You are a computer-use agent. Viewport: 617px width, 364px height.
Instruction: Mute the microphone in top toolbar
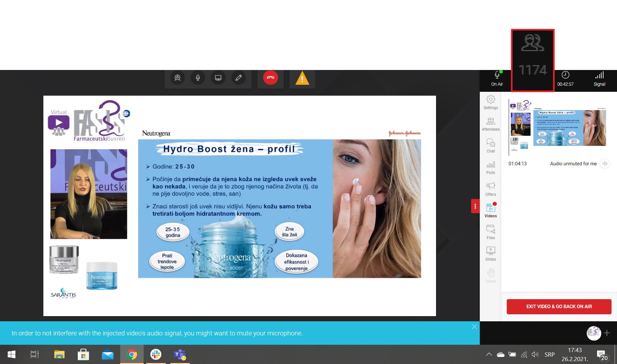(198, 78)
